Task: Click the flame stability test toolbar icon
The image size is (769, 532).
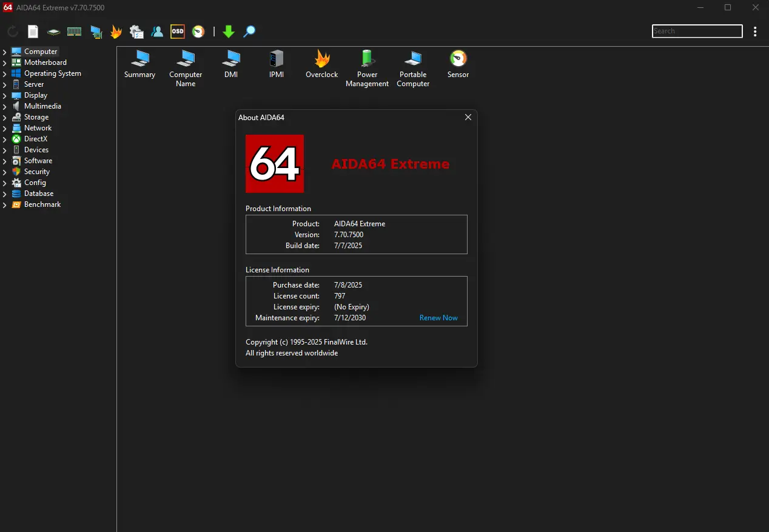Action: (x=116, y=32)
